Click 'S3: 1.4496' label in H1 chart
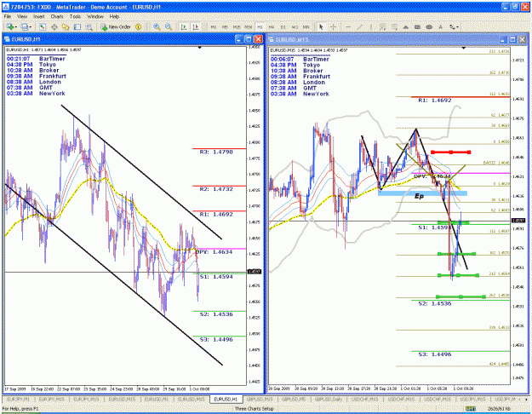Image resolution: width=532 pixels, height=414 pixels. click(x=216, y=340)
